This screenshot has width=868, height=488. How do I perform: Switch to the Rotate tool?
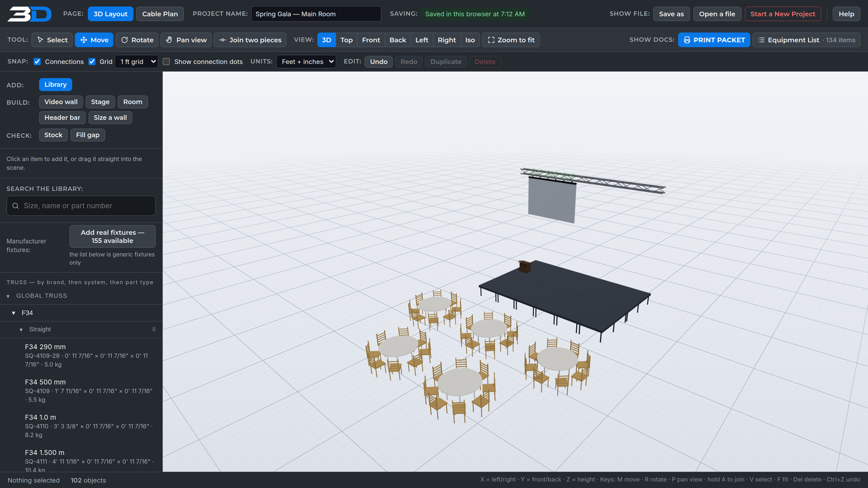point(137,40)
